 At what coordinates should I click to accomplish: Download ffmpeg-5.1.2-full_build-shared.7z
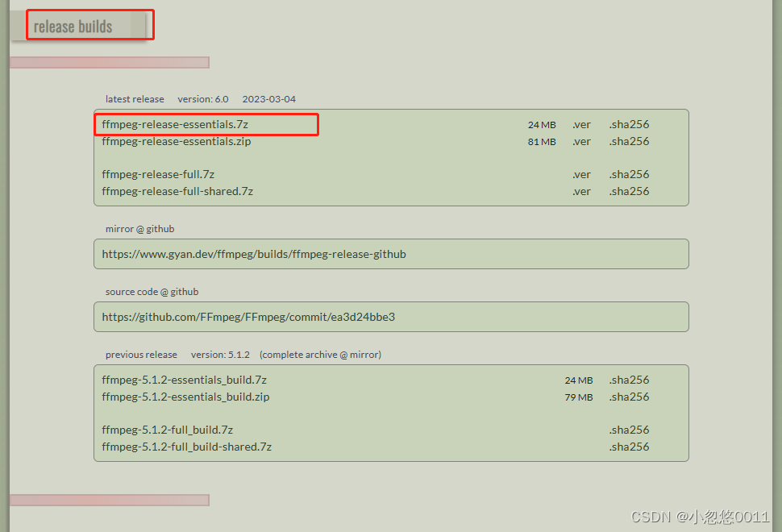(187, 447)
